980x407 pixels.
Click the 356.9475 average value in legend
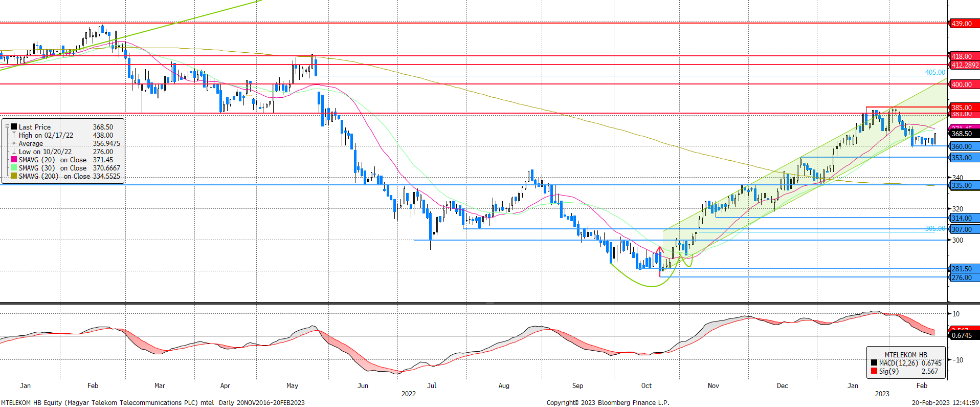[106, 143]
